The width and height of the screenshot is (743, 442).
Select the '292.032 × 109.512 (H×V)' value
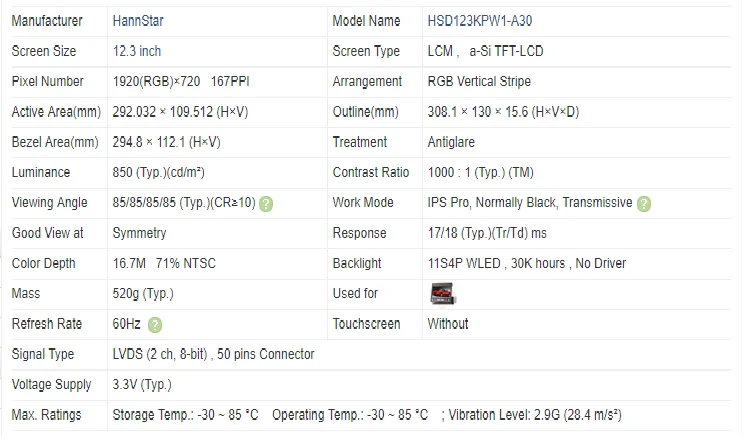coord(180,112)
